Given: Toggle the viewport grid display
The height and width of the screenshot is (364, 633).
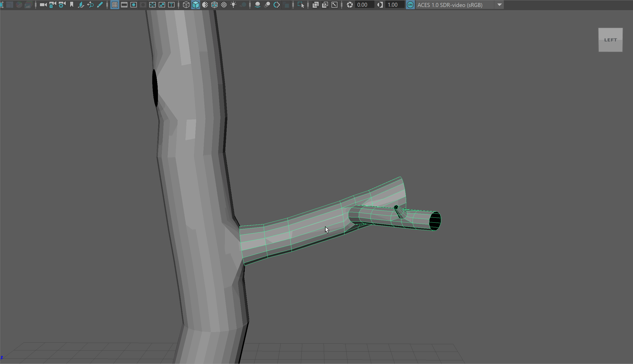Looking at the screenshot, I should click(115, 5).
